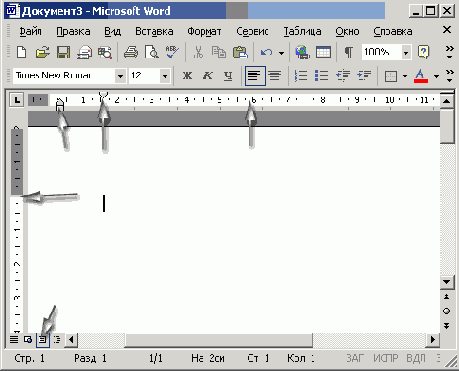Click the tab stop type selector L button
Screen dimensions: 459x371
tap(17, 100)
